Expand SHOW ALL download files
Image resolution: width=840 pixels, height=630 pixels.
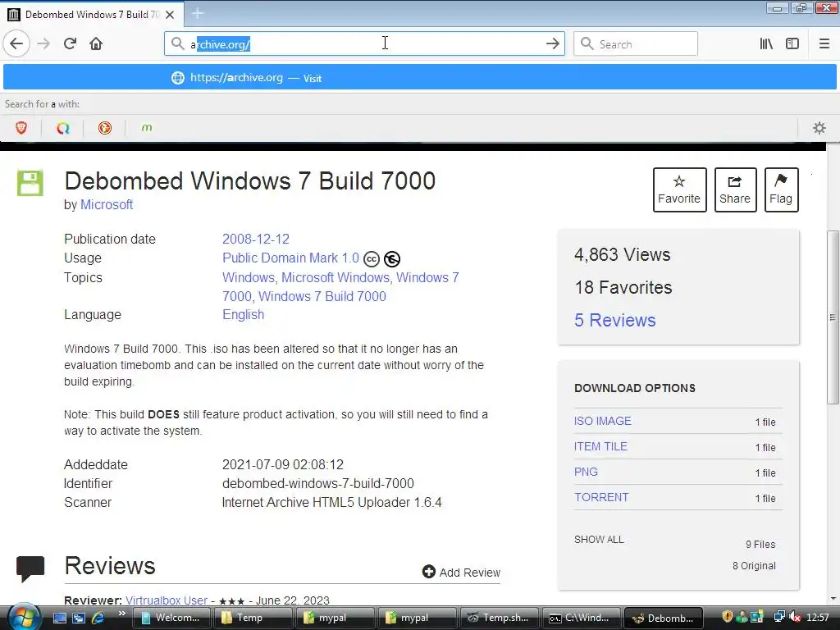click(x=599, y=540)
